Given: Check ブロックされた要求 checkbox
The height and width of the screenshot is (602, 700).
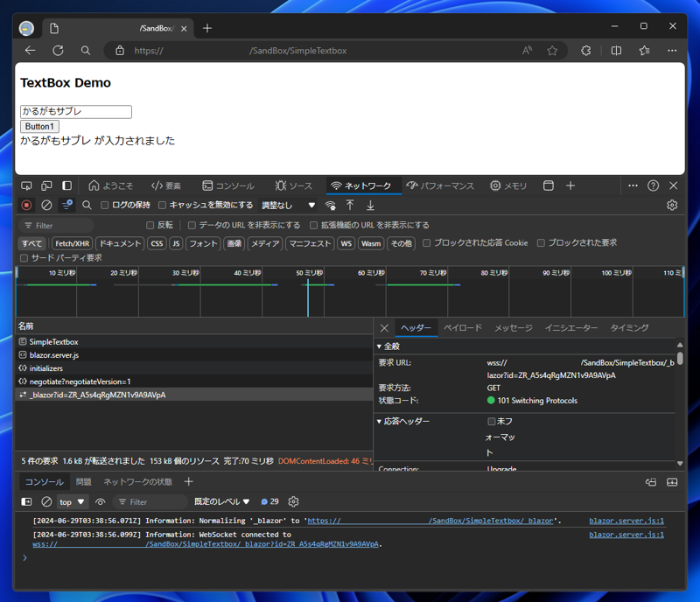Looking at the screenshot, I should click(541, 243).
